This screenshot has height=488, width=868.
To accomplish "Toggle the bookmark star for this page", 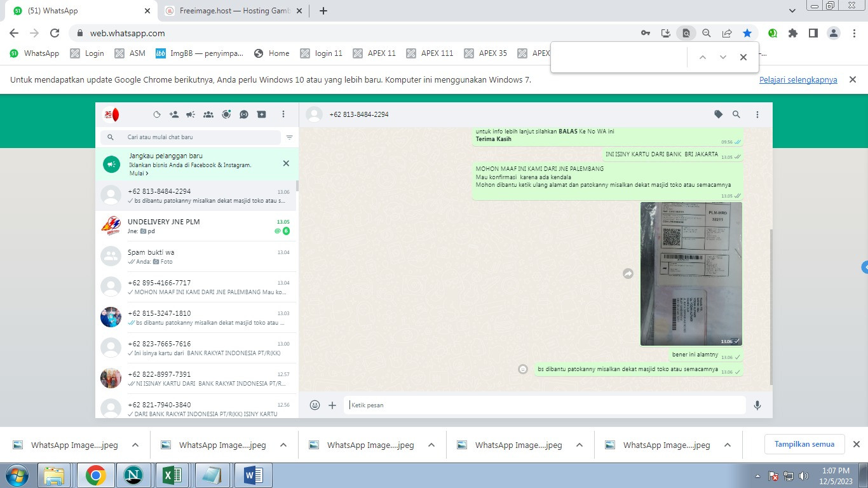I will coord(747,33).
